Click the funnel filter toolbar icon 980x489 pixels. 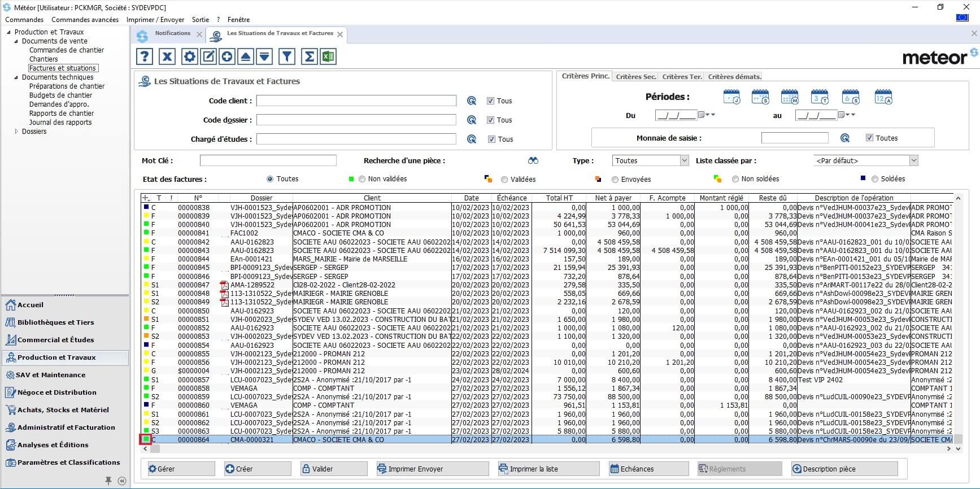[287, 56]
